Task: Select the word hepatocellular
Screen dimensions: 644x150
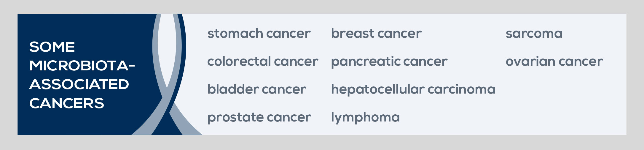Action: pyautogui.click(x=378, y=89)
